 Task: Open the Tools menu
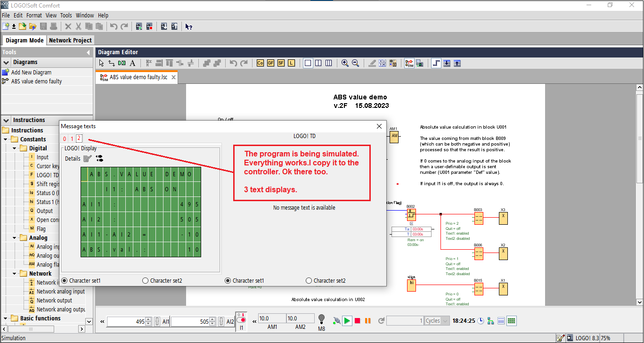click(x=66, y=16)
